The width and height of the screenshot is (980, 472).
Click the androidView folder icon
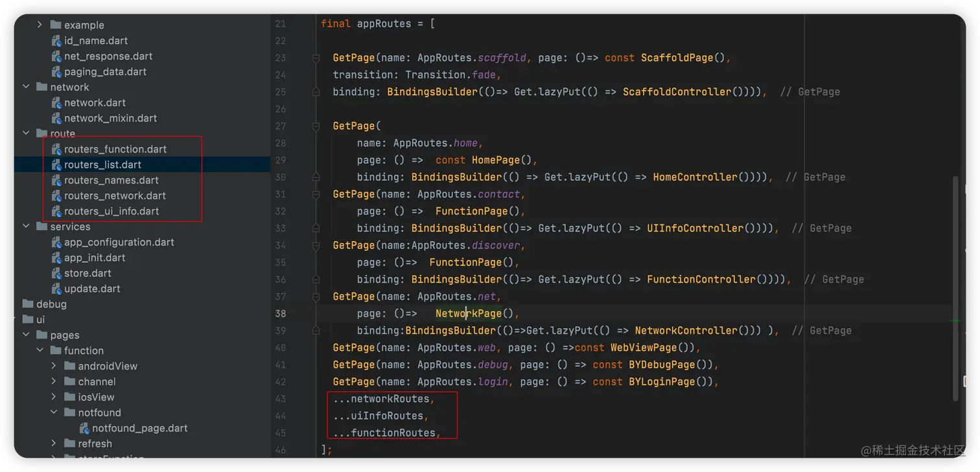(x=70, y=366)
